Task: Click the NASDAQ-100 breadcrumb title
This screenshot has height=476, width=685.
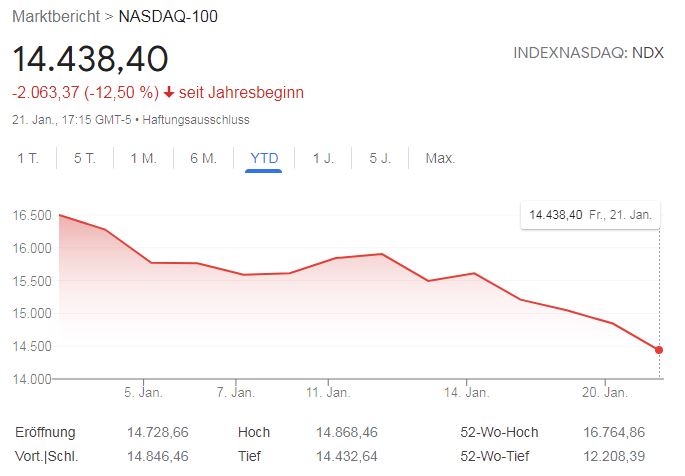Action: click(x=168, y=17)
